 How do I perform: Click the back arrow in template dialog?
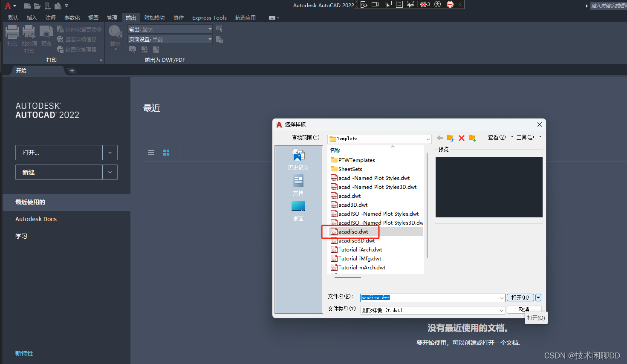tap(440, 138)
